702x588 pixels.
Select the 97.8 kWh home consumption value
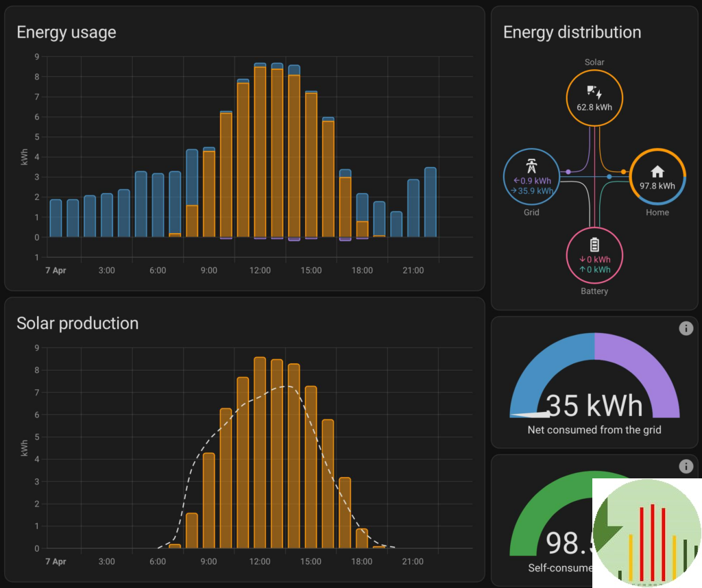tap(657, 186)
